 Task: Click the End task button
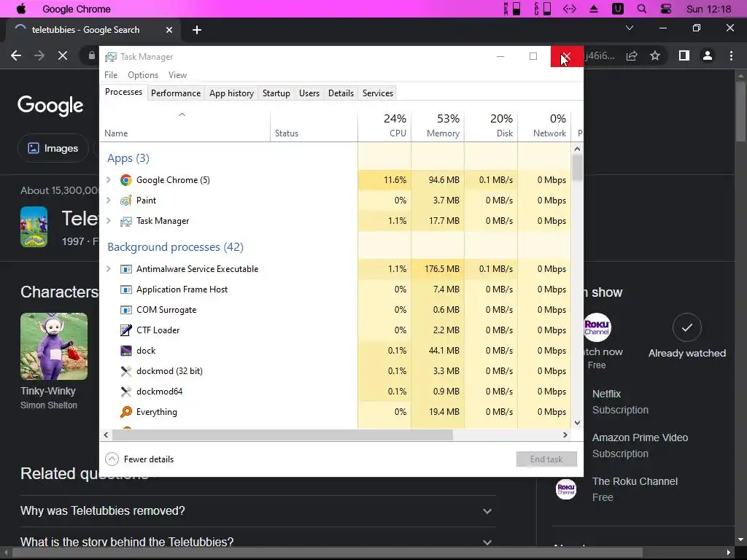coord(546,459)
